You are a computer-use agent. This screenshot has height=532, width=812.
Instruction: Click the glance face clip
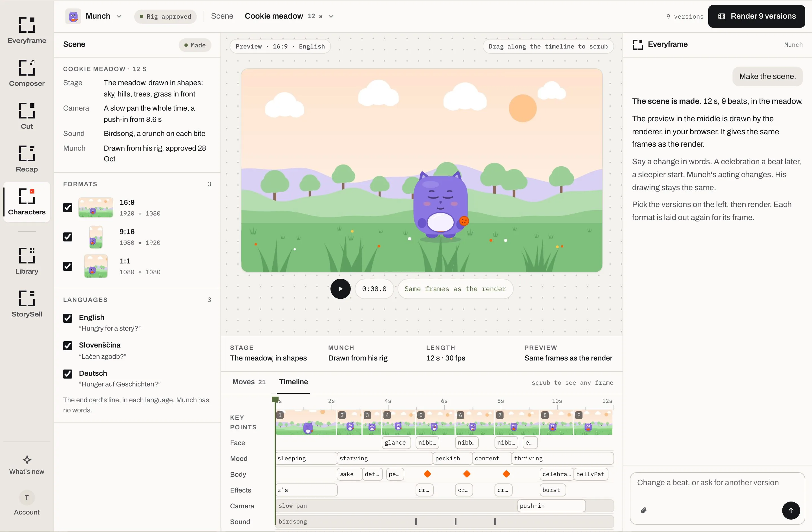[396, 443]
